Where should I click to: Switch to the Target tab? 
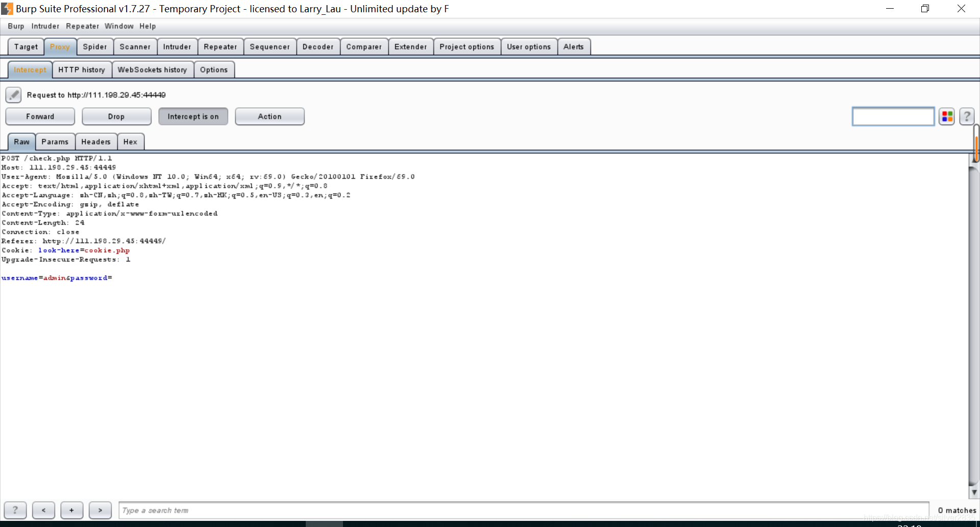(26, 46)
